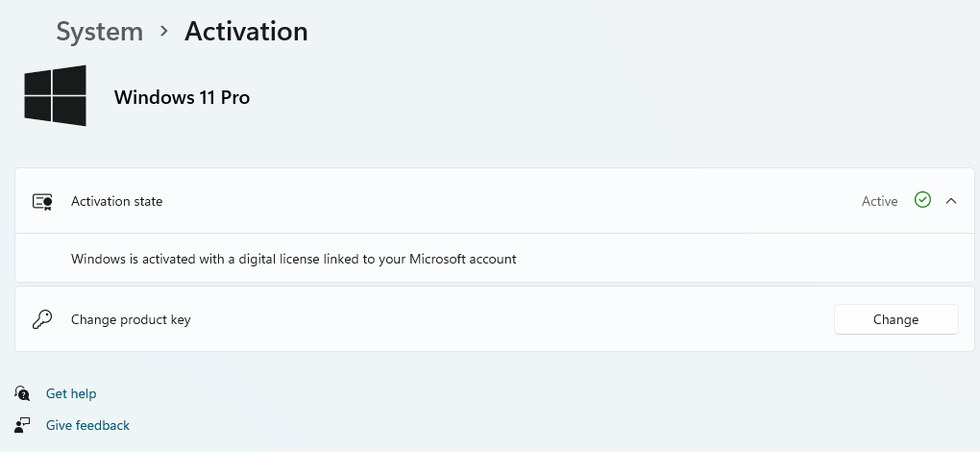Viewport: 980px width, 452px height.
Task: Click the breadcrumb arrow separator
Action: (164, 31)
